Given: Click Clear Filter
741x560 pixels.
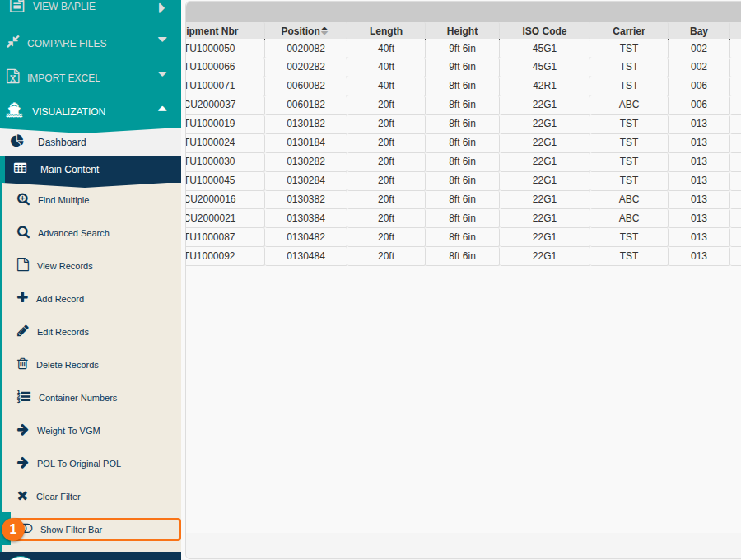Looking at the screenshot, I should click(58, 497).
